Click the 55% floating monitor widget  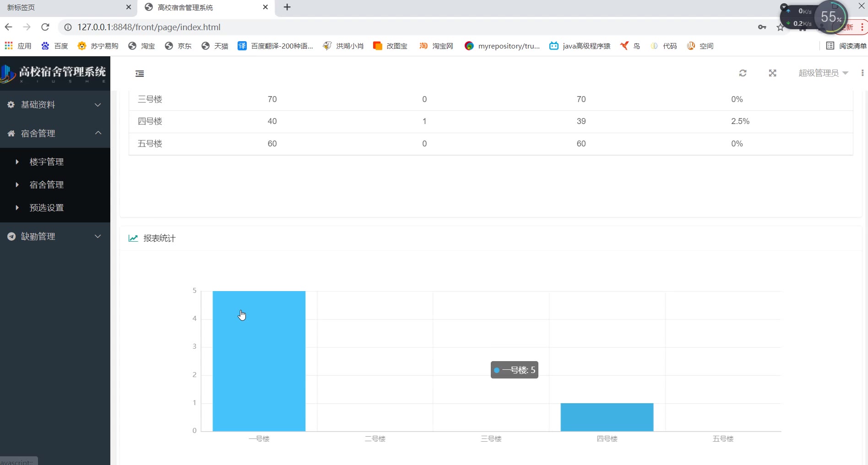coord(830,17)
